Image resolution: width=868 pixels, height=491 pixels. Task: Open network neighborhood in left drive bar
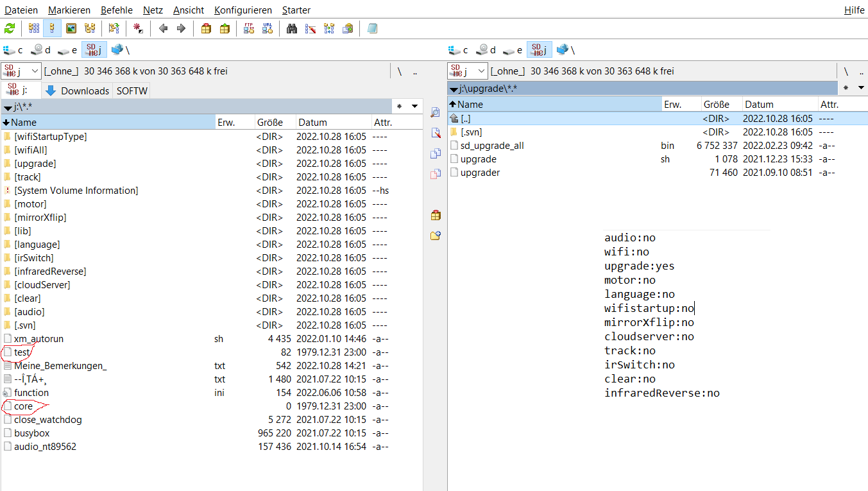click(120, 50)
